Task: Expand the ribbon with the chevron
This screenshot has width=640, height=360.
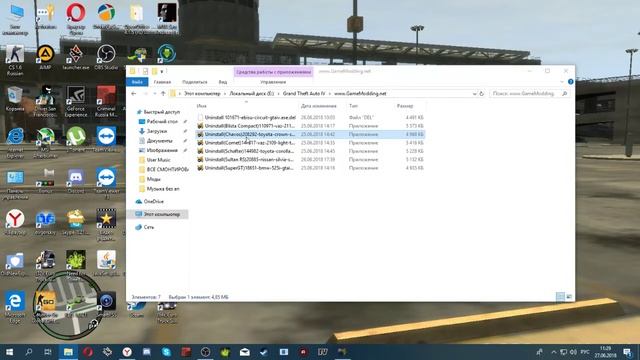Action: (562, 82)
